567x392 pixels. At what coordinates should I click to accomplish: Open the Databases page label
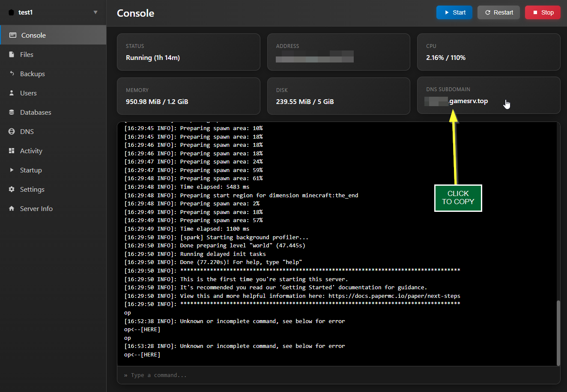tap(36, 112)
